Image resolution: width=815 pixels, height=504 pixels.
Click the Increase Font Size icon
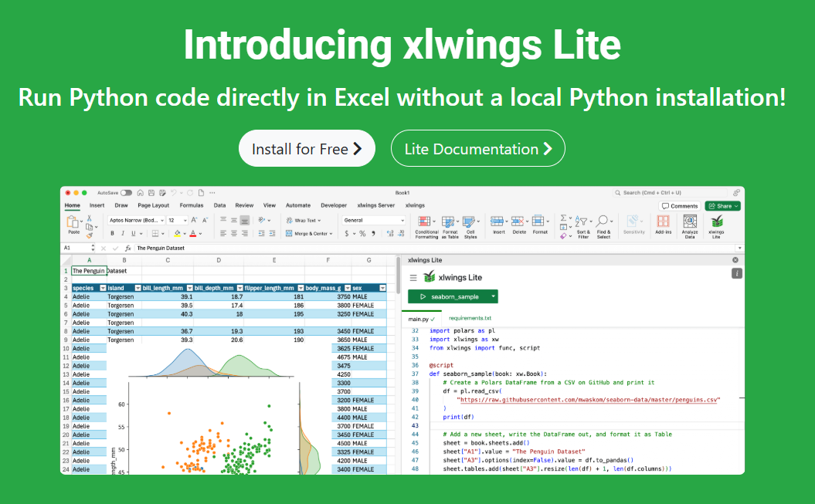tap(194, 220)
